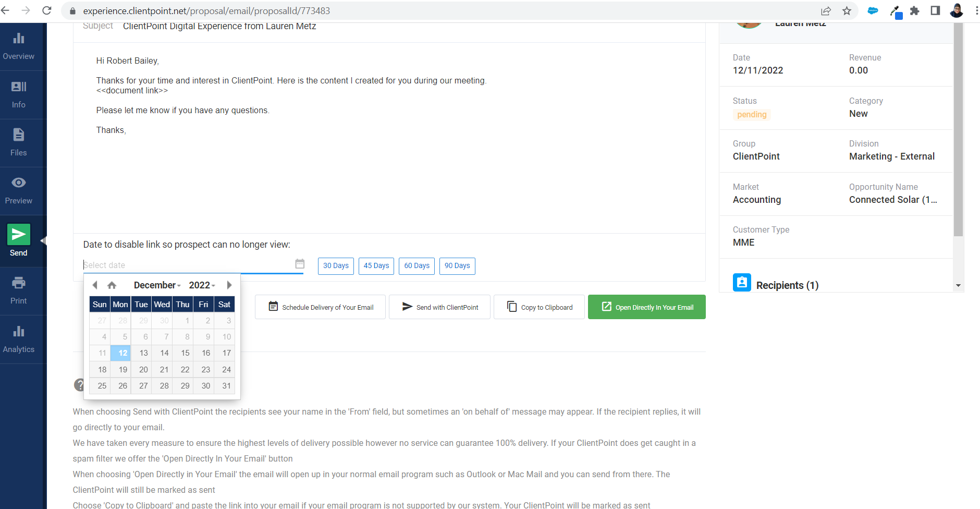The width and height of the screenshot is (980, 509).
Task: Go to previous month in calendar
Action: coord(95,285)
